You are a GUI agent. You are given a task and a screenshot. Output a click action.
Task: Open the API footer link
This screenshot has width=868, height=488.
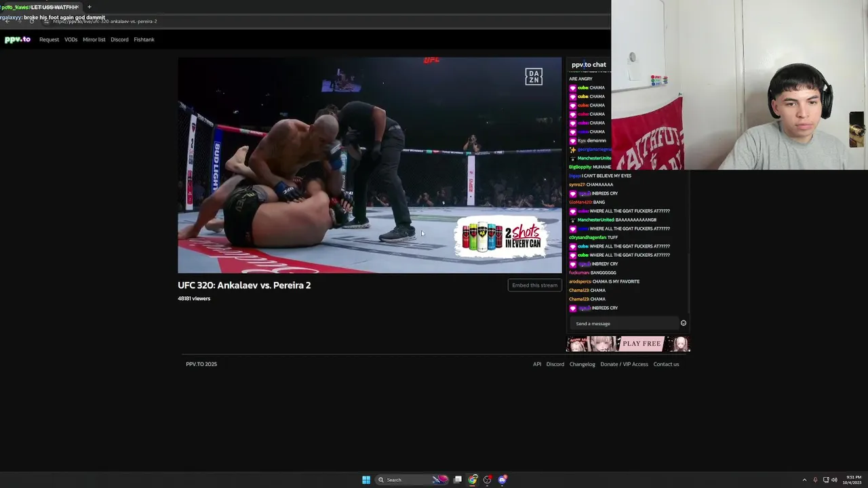point(537,364)
